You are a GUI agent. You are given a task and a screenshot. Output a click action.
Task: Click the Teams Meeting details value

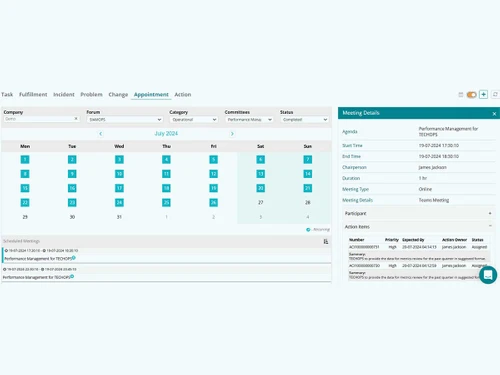[x=434, y=200]
